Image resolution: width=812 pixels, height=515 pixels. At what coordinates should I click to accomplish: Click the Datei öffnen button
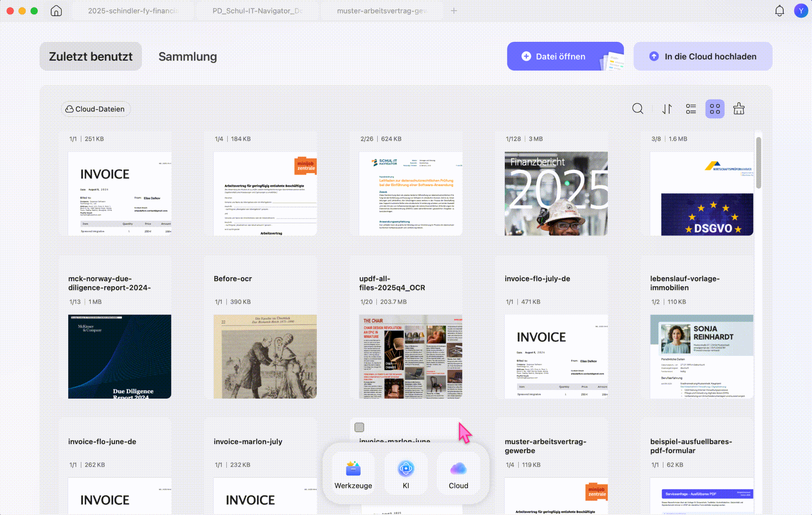pyautogui.click(x=565, y=56)
